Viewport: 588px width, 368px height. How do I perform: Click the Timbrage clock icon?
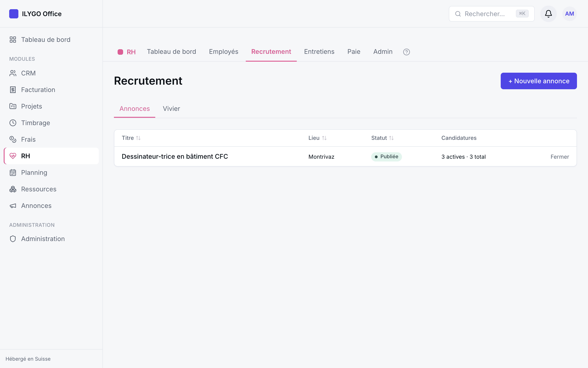click(x=13, y=123)
